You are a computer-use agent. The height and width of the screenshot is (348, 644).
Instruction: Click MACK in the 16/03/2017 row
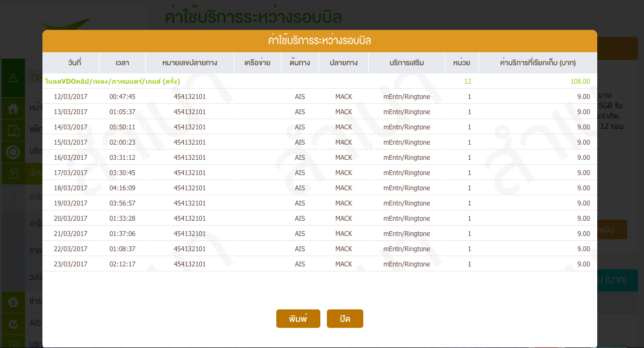[344, 157]
